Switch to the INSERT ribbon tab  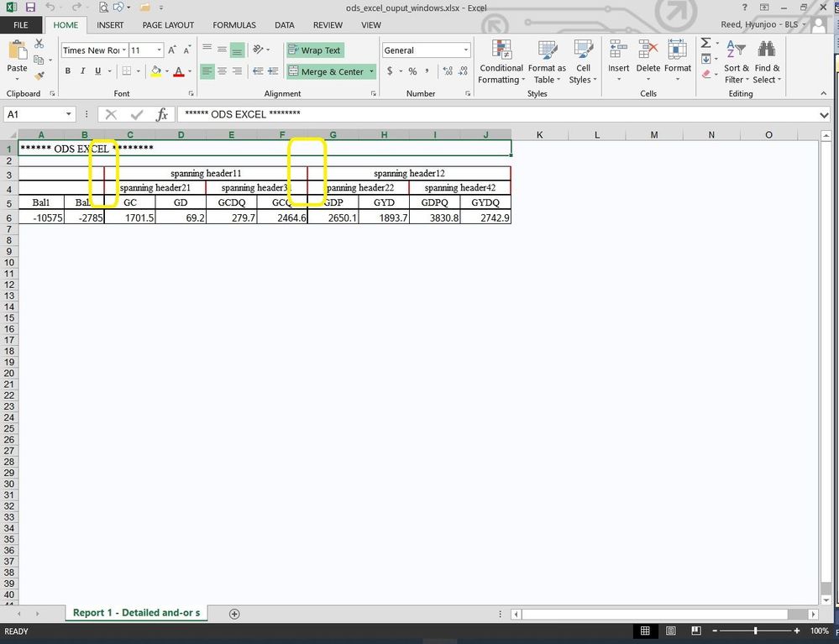coord(110,25)
